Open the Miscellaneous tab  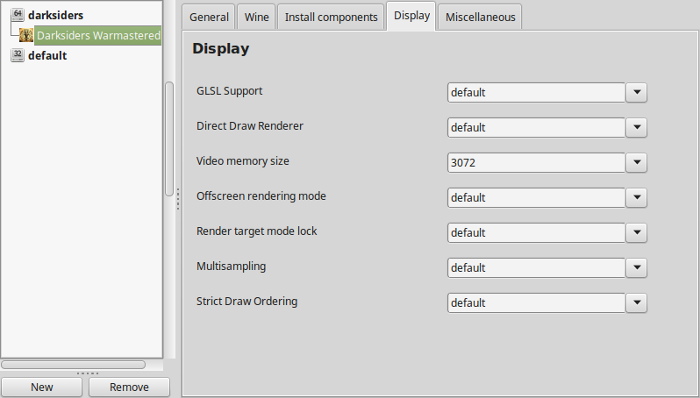[x=480, y=17]
